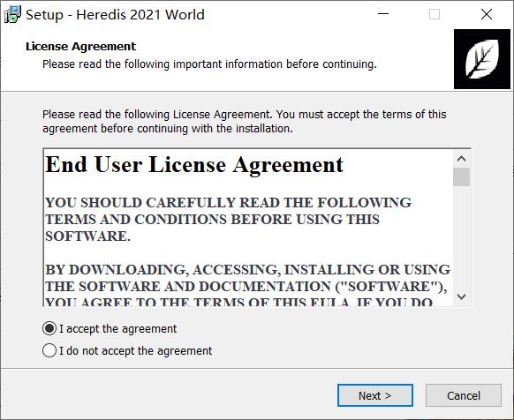514x420 pixels.
Task: Click the Heredis leaf logo image
Action: (482, 59)
